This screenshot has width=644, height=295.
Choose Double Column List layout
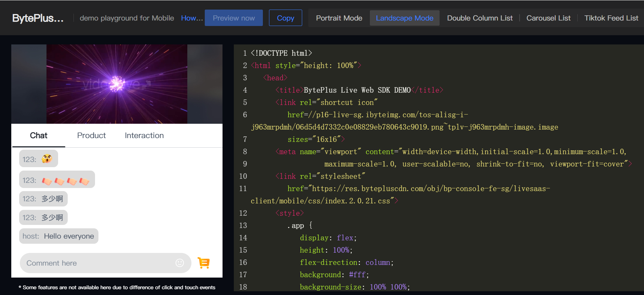coord(480,18)
